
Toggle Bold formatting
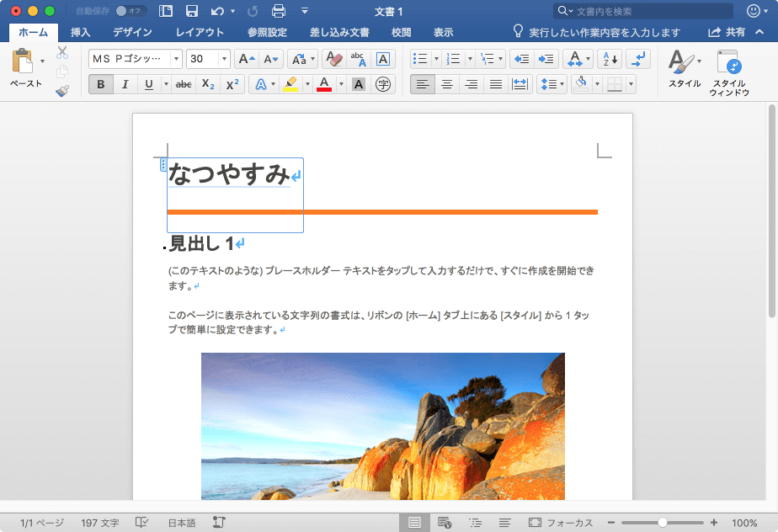click(x=101, y=84)
